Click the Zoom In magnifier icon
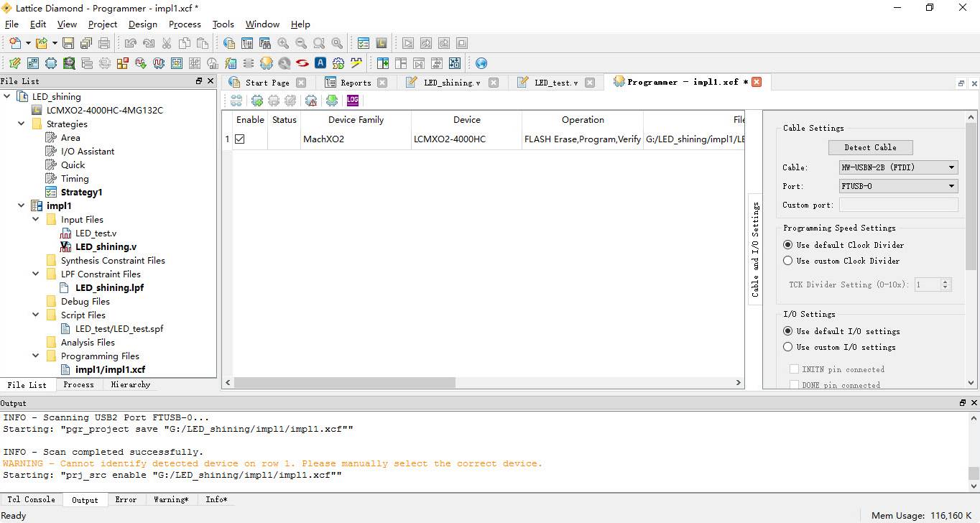The height and width of the screenshot is (523, 980). point(283,43)
